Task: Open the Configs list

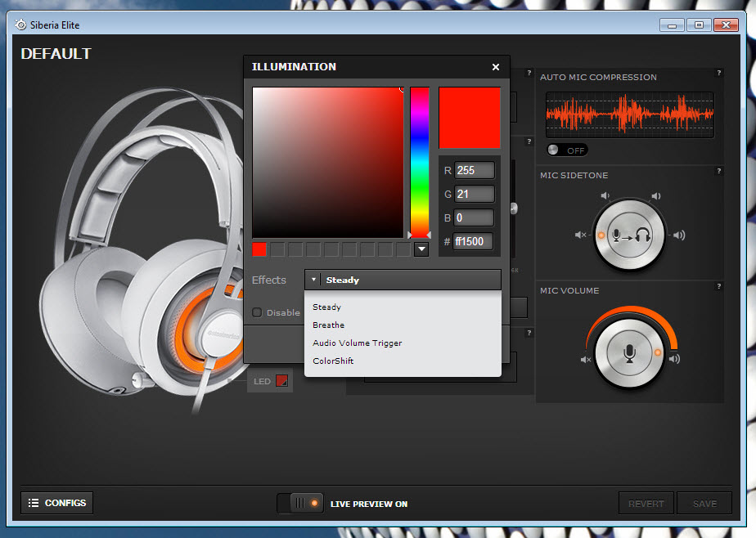Action: point(57,503)
